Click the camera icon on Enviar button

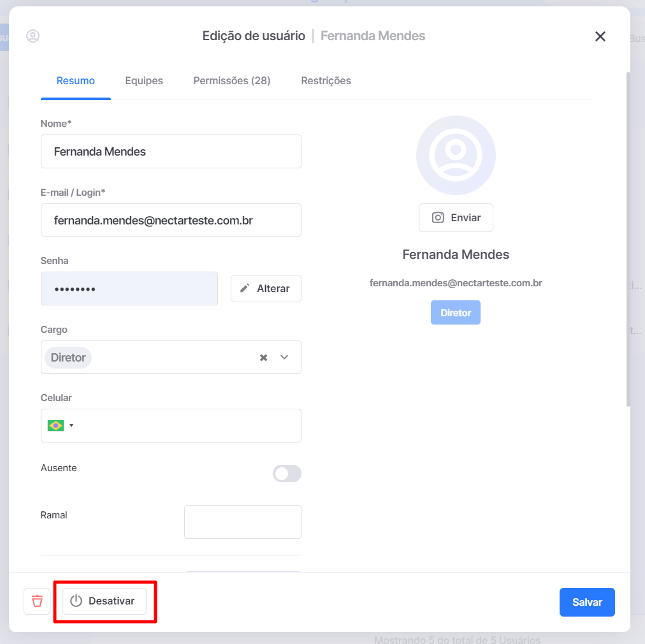(438, 217)
